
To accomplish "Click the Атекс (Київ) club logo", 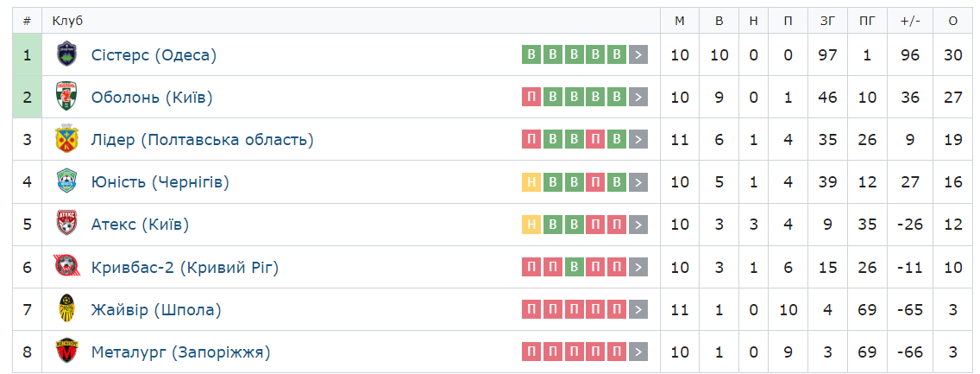I will pyautogui.click(x=66, y=225).
